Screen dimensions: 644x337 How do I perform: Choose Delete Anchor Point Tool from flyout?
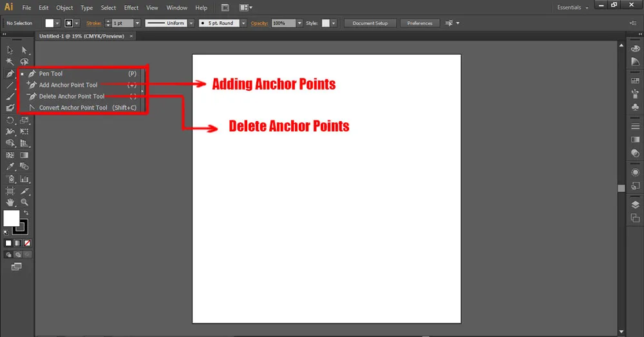point(81,96)
